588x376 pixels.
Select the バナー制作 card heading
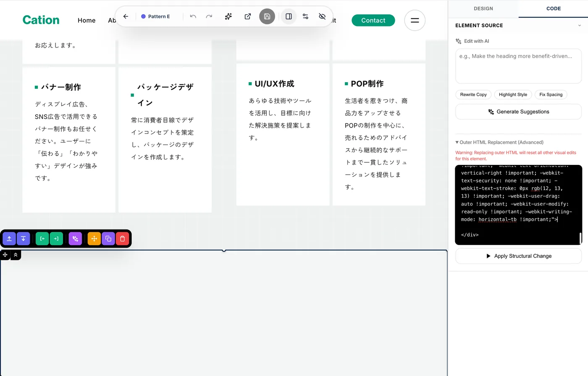61,87
